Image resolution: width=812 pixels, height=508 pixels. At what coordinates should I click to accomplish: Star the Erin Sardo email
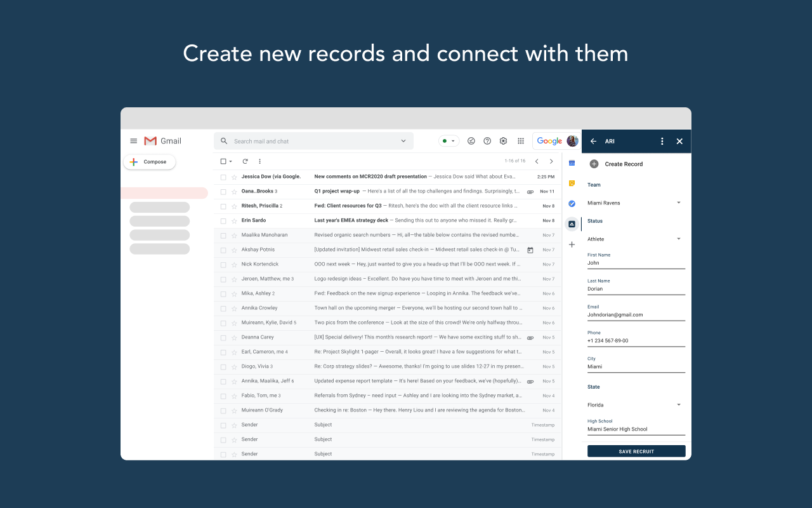[234, 220]
